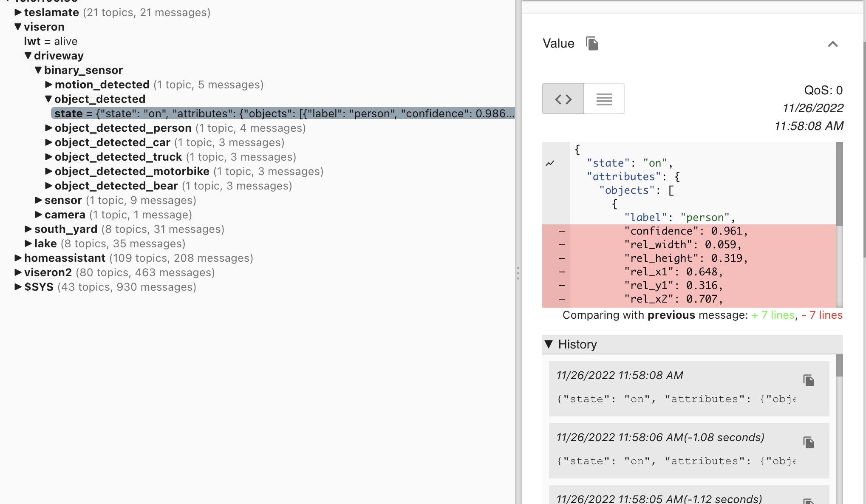This screenshot has height=504, width=866.
Task: Expand the lake topic
Action: pyautogui.click(x=28, y=244)
